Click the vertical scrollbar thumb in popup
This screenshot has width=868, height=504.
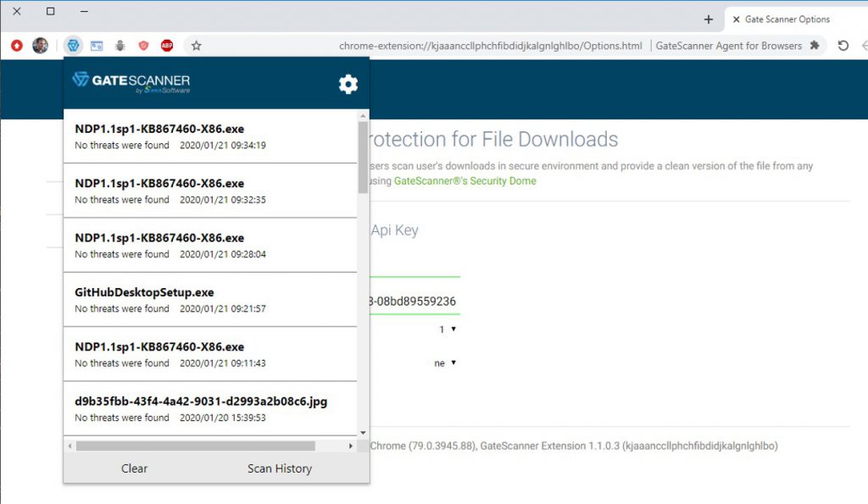(363, 157)
